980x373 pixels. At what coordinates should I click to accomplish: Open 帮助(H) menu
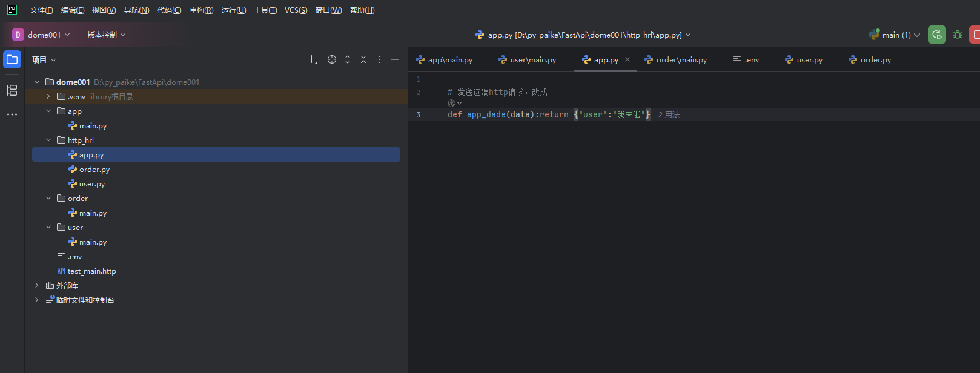click(362, 10)
